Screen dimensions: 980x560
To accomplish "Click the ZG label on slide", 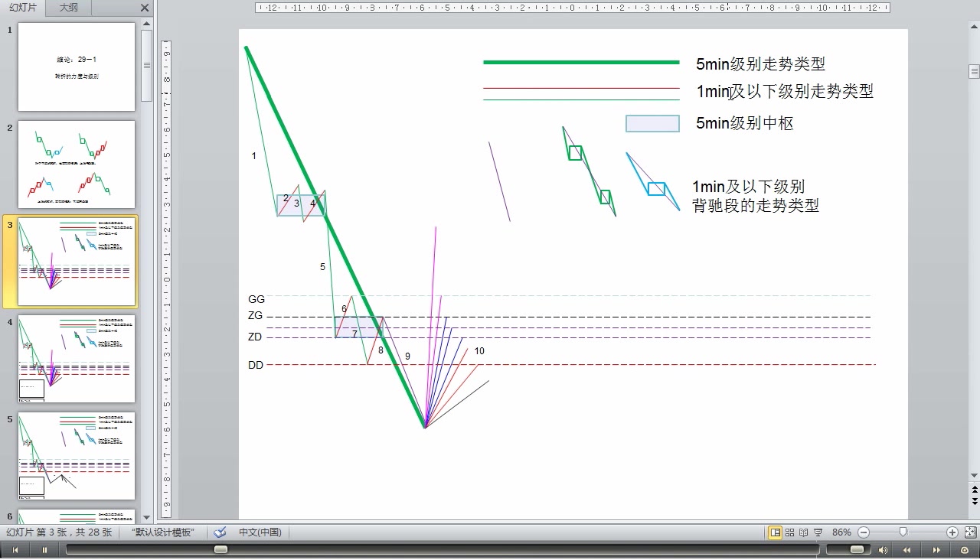I will click(256, 315).
